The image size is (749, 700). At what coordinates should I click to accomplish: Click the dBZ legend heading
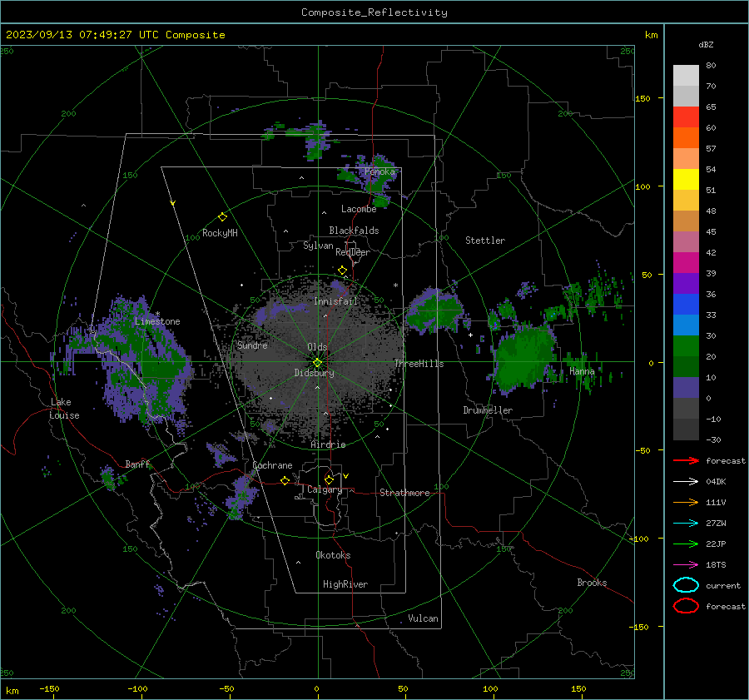706,45
